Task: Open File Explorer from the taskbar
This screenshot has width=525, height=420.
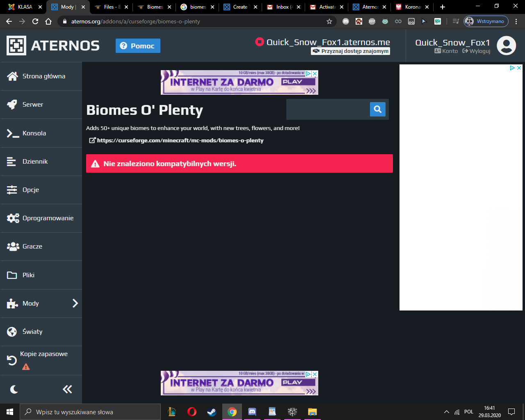Action: [x=312, y=412]
